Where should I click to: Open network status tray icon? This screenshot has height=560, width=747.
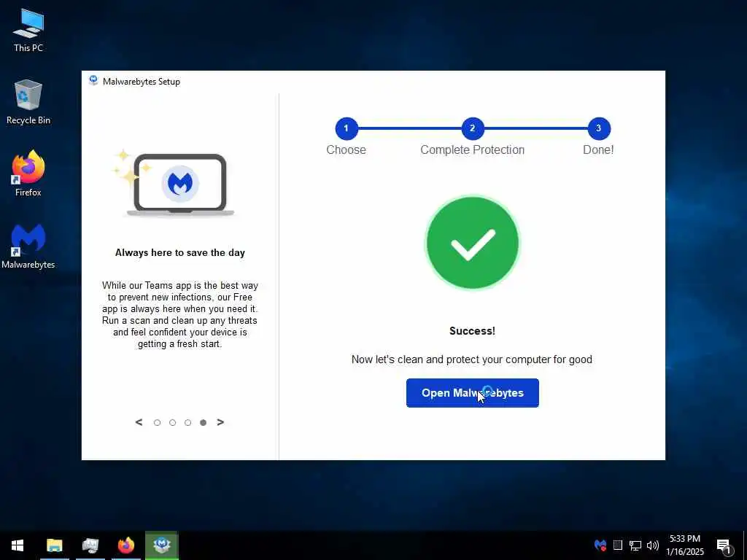click(x=635, y=545)
